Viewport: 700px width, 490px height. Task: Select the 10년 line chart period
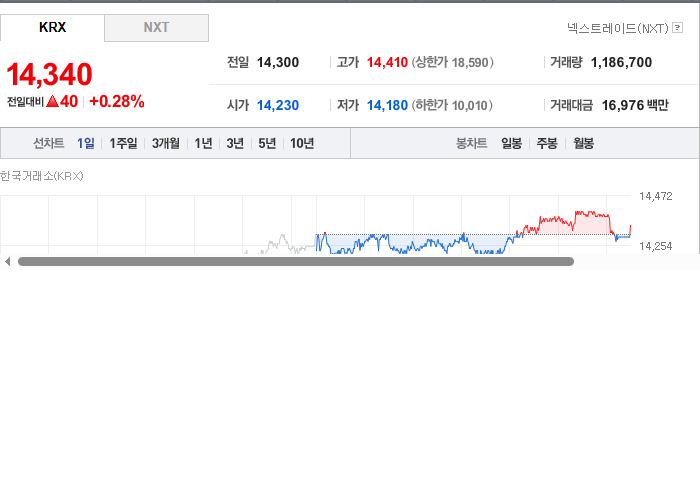[302, 143]
